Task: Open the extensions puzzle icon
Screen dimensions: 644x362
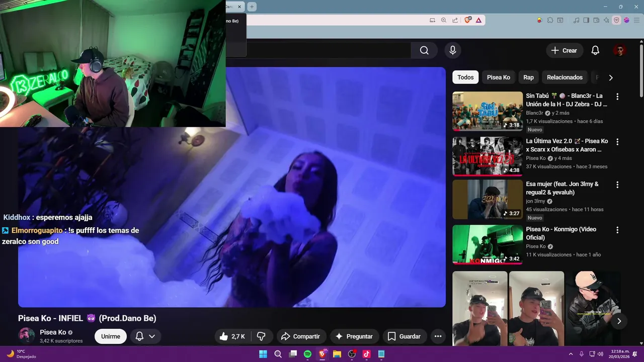Action: tap(550, 20)
